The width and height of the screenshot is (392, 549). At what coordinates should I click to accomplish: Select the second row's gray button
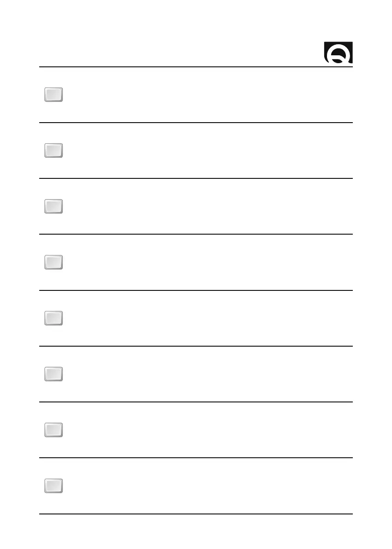point(53,151)
